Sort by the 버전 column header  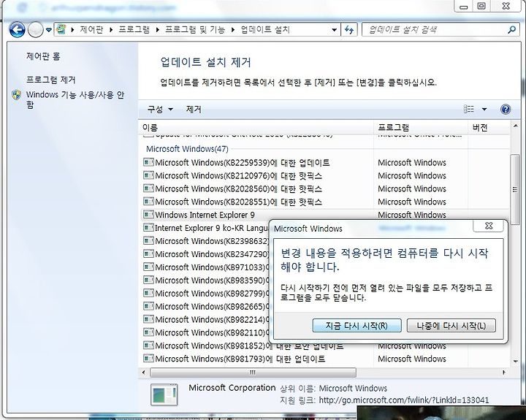[x=489, y=128]
